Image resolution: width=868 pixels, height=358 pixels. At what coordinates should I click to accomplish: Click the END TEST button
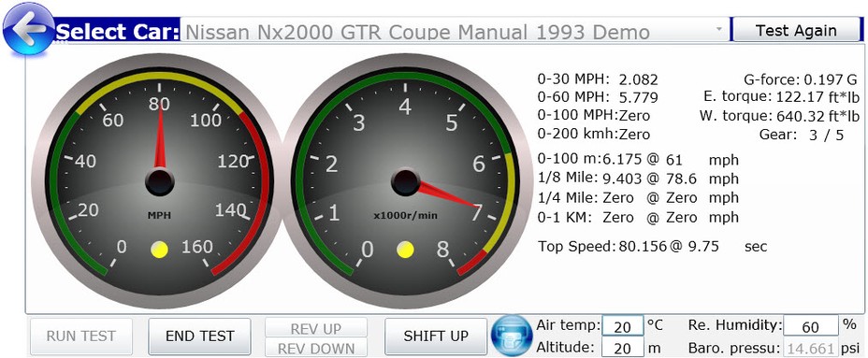pos(199,336)
